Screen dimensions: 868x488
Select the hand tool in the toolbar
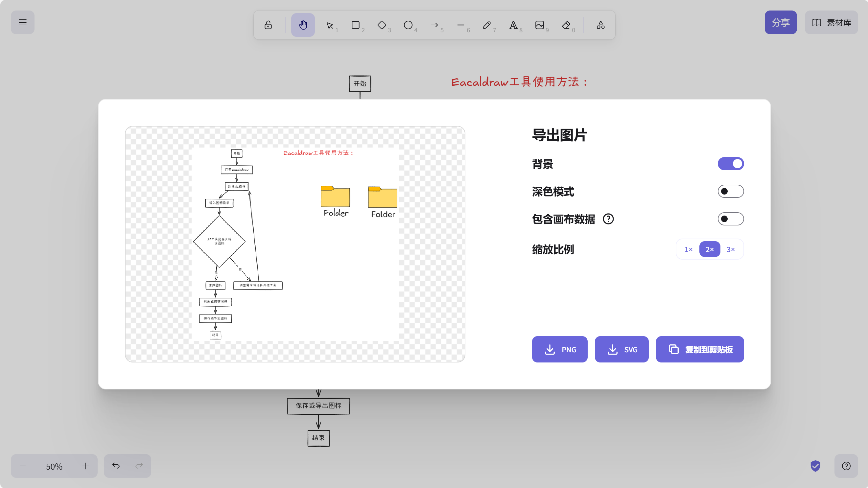coord(302,25)
